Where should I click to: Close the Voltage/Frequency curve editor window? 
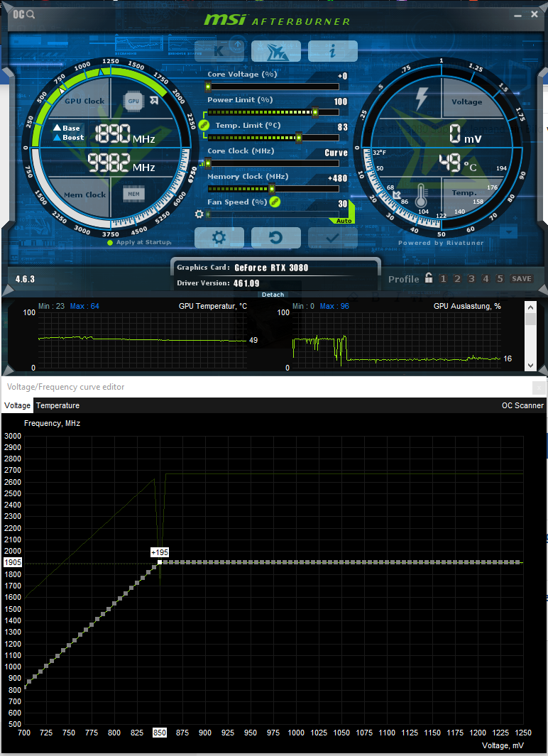click(x=539, y=387)
